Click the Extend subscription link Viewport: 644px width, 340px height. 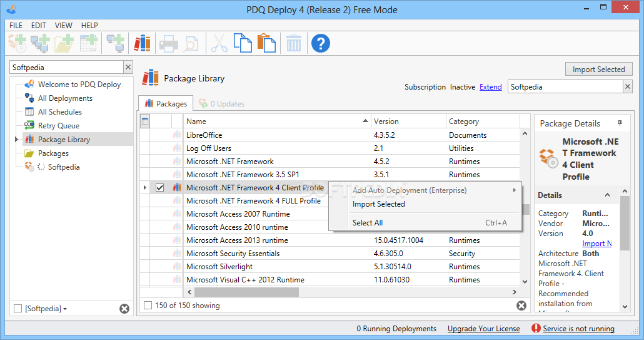490,87
